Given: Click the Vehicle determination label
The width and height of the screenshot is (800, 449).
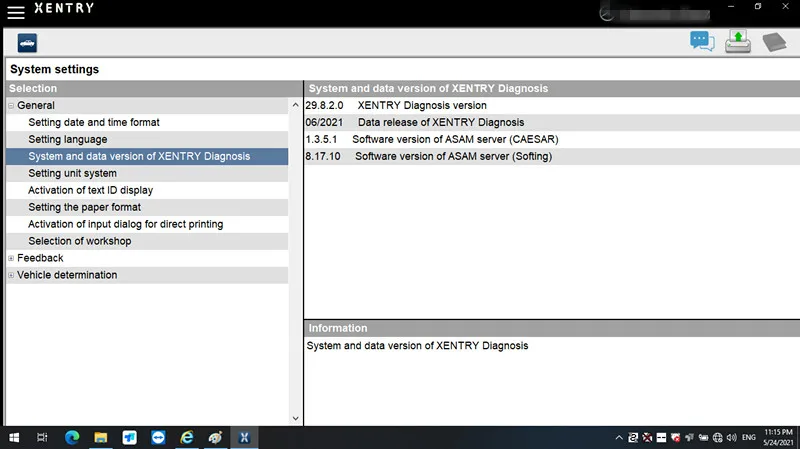Looking at the screenshot, I should [x=67, y=275].
